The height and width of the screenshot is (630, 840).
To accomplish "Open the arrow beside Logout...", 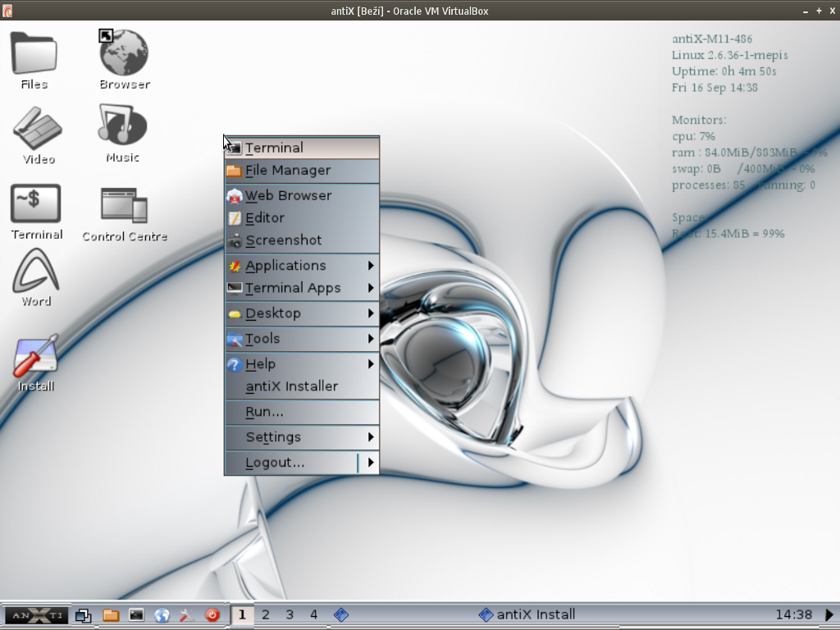I will (370, 463).
